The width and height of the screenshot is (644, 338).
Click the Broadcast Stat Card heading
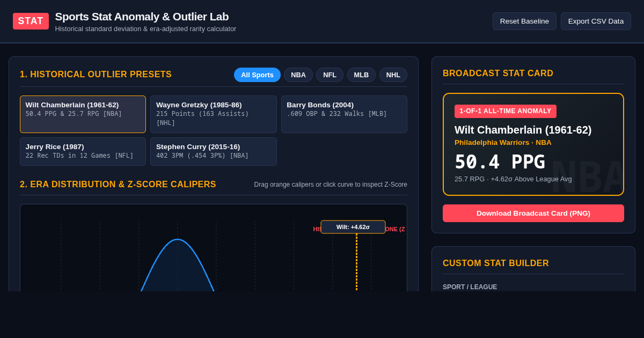pyautogui.click(x=498, y=74)
